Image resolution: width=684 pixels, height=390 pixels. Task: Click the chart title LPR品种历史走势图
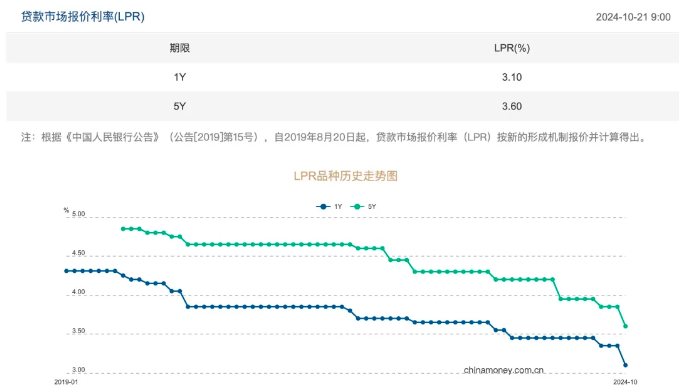pos(345,176)
